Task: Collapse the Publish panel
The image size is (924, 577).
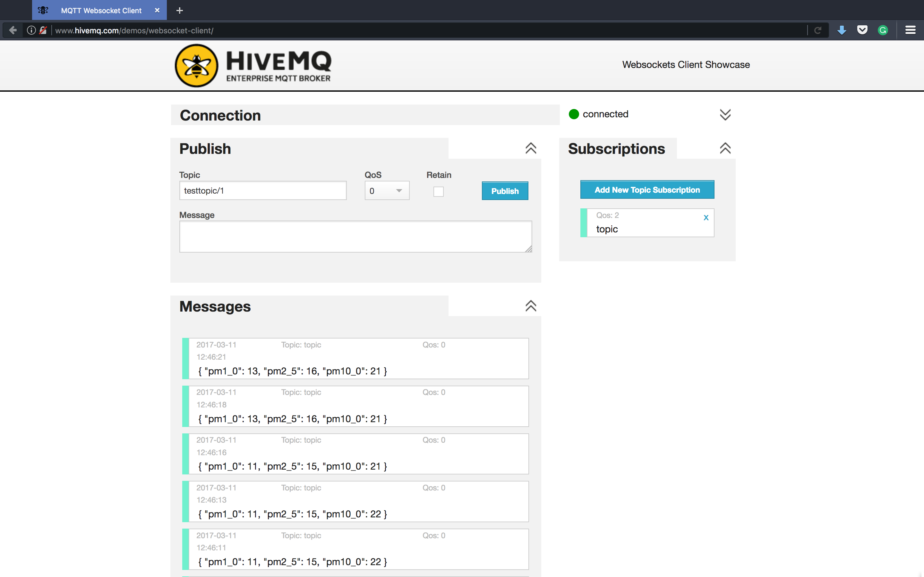Action: pyautogui.click(x=531, y=148)
